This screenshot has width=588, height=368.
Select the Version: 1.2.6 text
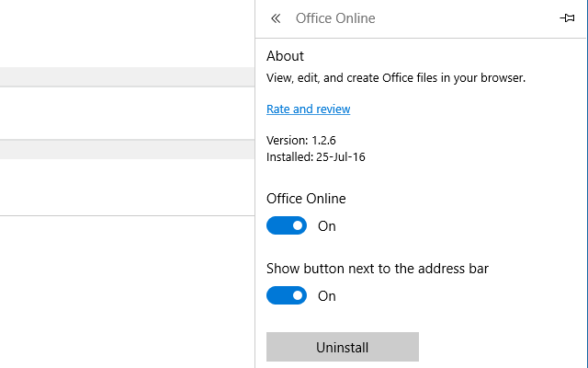301,141
